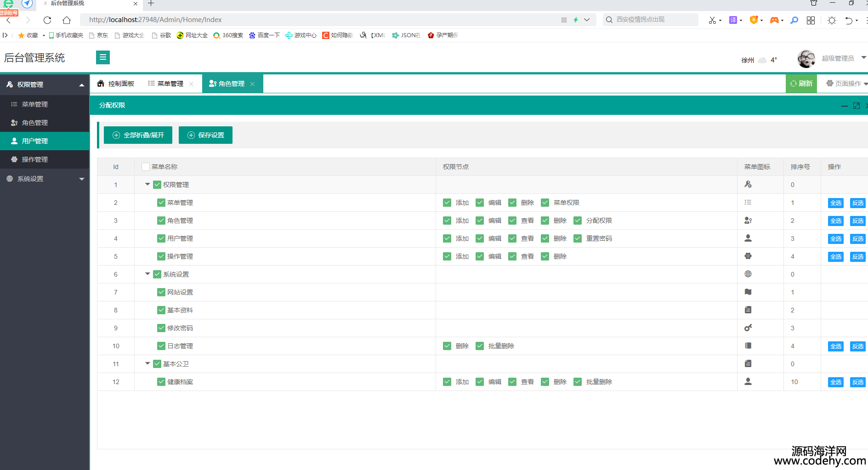
Task: Click the browser page reload icon
Action: [47, 20]
